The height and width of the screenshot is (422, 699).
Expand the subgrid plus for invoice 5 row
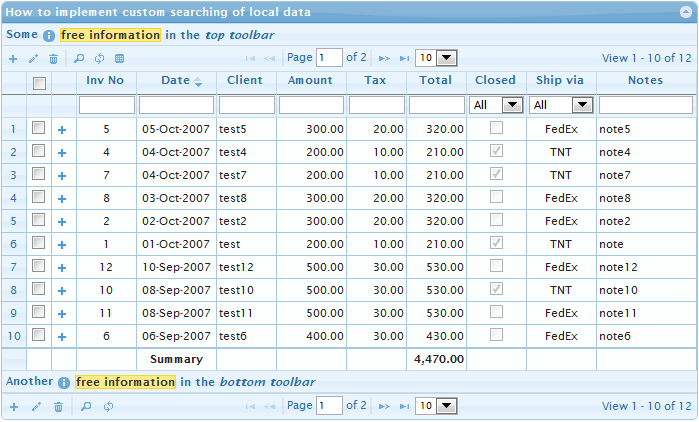click(62, 129)
